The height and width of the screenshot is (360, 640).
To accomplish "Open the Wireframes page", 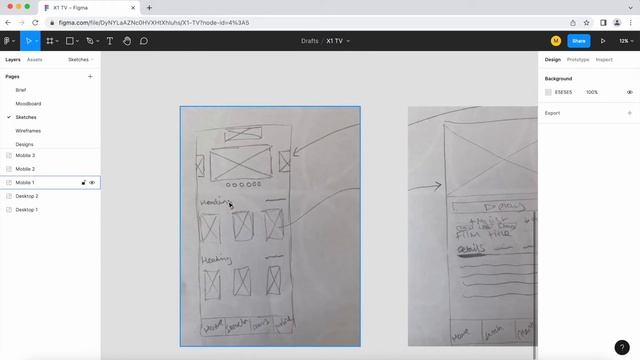I will [28, 131].
